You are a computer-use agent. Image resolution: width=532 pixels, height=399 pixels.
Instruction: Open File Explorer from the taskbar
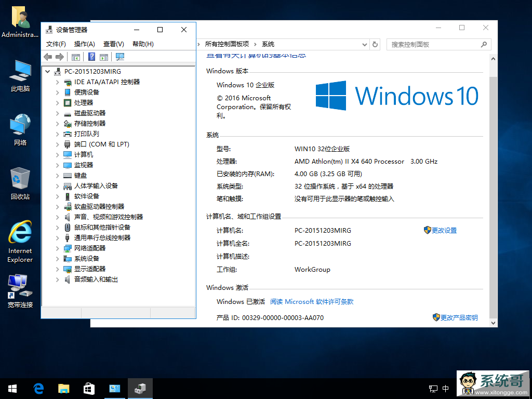point(64,389)
